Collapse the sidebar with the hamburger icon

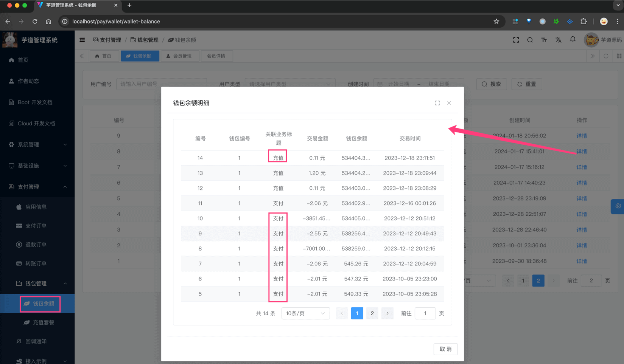coord(82,40)
